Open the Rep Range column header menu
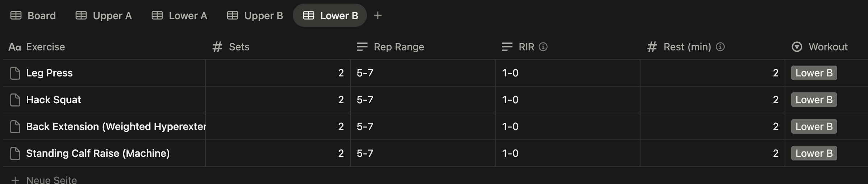Screen dimensions: 868x184 point(398,47)
